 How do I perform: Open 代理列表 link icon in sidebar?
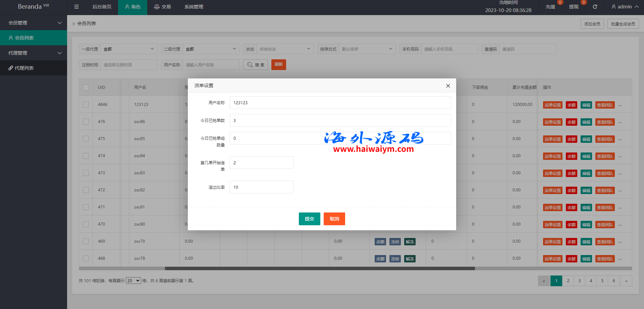(11, 68)
